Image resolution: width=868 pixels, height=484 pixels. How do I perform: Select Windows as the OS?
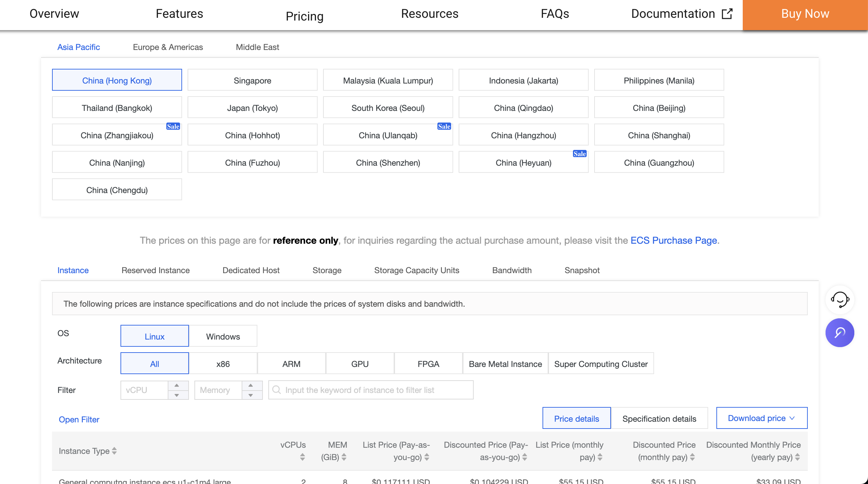(x=223, y=336)
